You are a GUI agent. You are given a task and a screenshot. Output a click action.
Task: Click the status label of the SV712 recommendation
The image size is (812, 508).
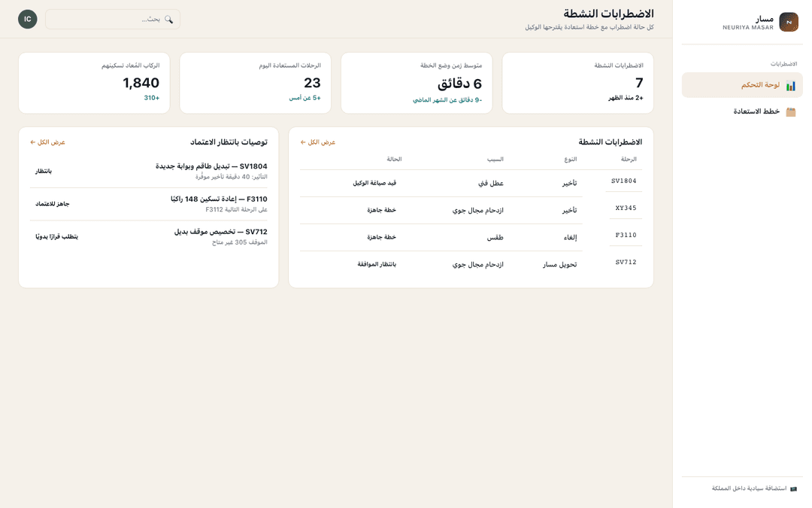coord(56,236)
